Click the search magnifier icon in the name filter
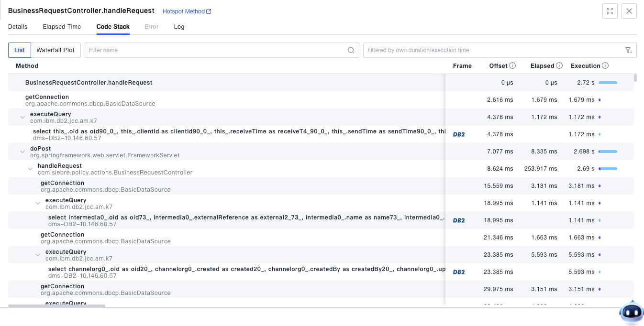The image size is (644, 326). tap(351, 50)
